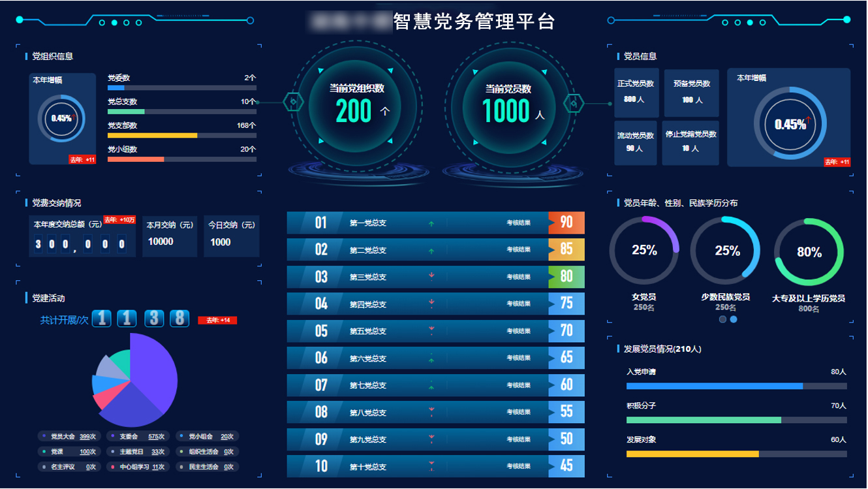
Task: Toggle 主题党日 legend entry
Action: (x=139, y=452)
